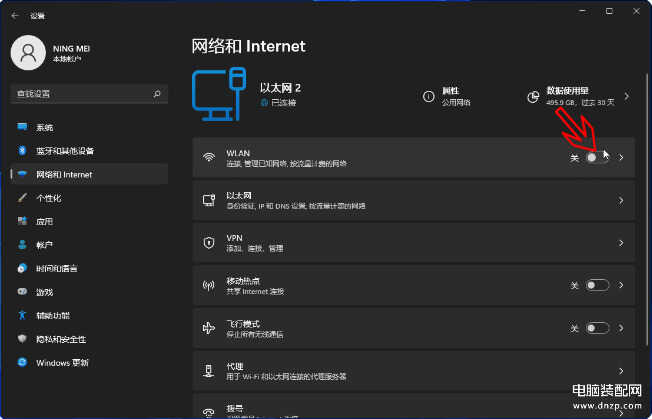Click the airplane mode icon
Screen dimensions: 652x419
click(x=209, y=328)
